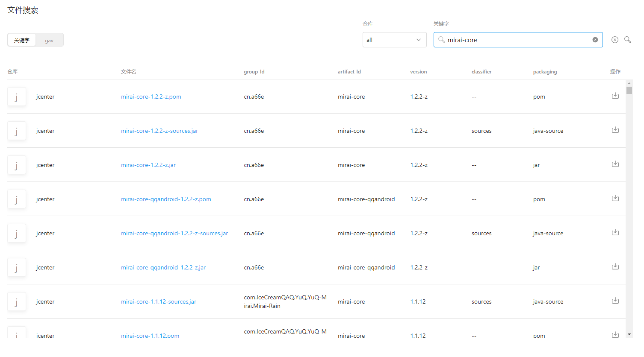Download mirai-core-1.1.12-sources.jar file
This screenshot has width=644, height=357.
pyautogui.click(x=615, y=301)
